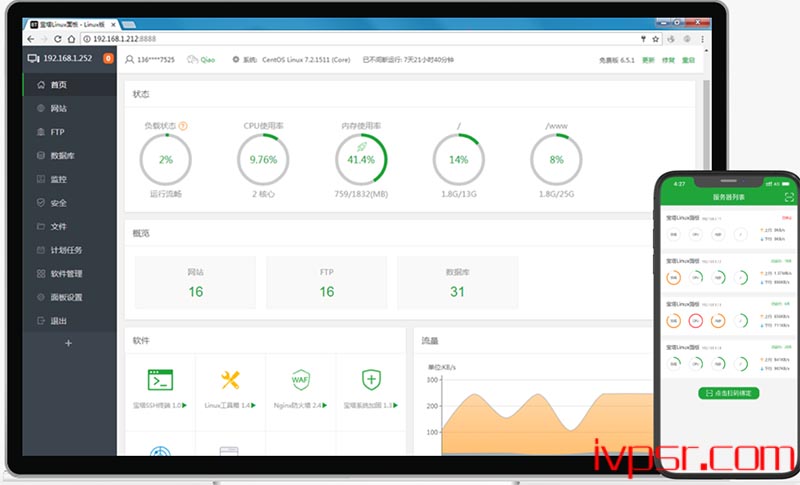Click the 14% root disk gauge
This screenshot has height=485, width=800.
click(459, 160)
